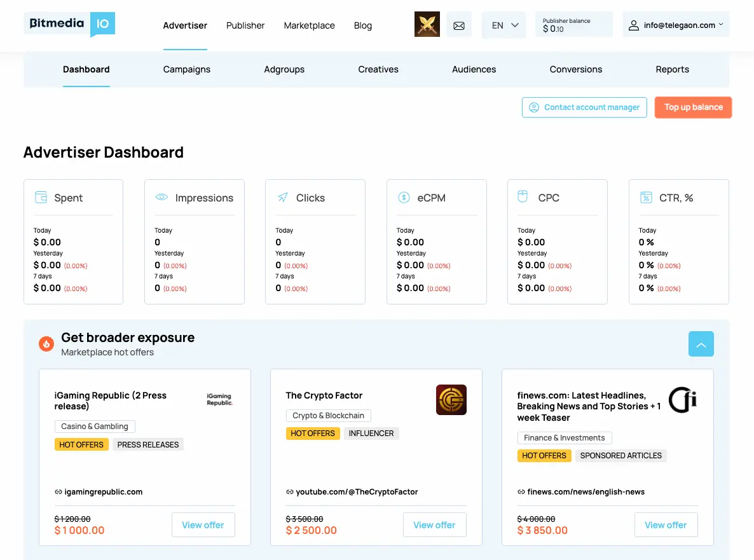Click the $ 2 500.00 price

[311, 530]
